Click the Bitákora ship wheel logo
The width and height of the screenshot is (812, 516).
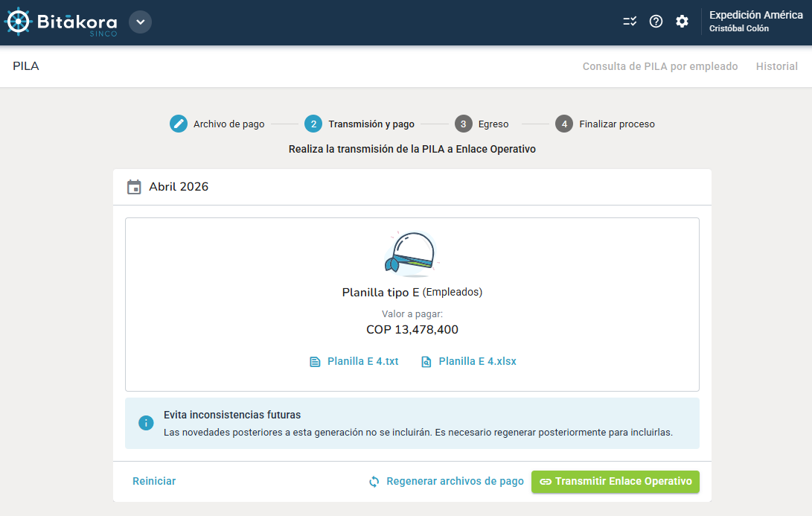[19, 22]
